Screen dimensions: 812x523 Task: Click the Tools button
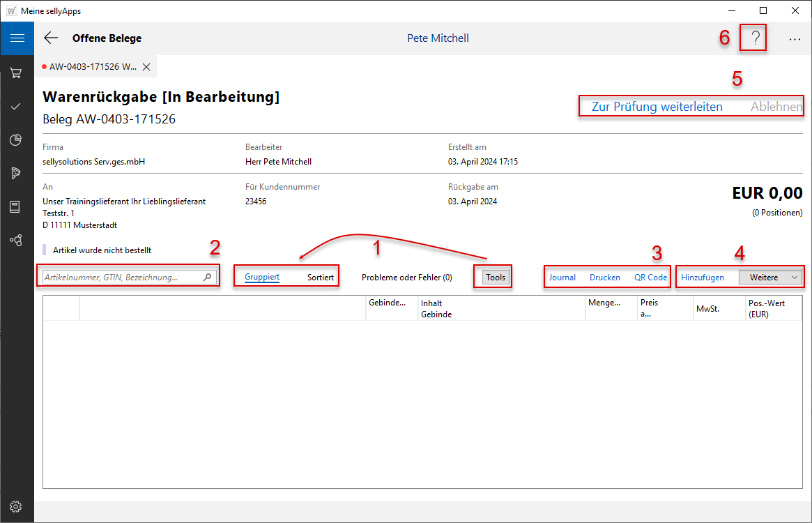(x=496, y=277)
